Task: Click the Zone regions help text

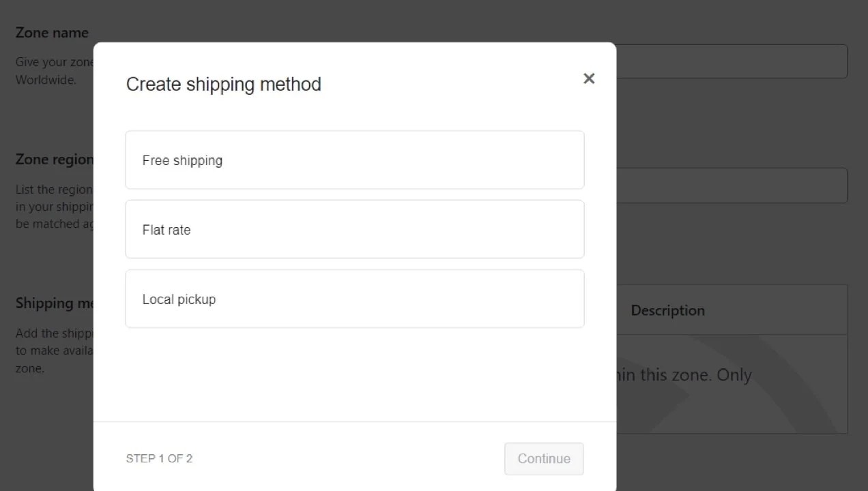Action: (x=55, y=207)
